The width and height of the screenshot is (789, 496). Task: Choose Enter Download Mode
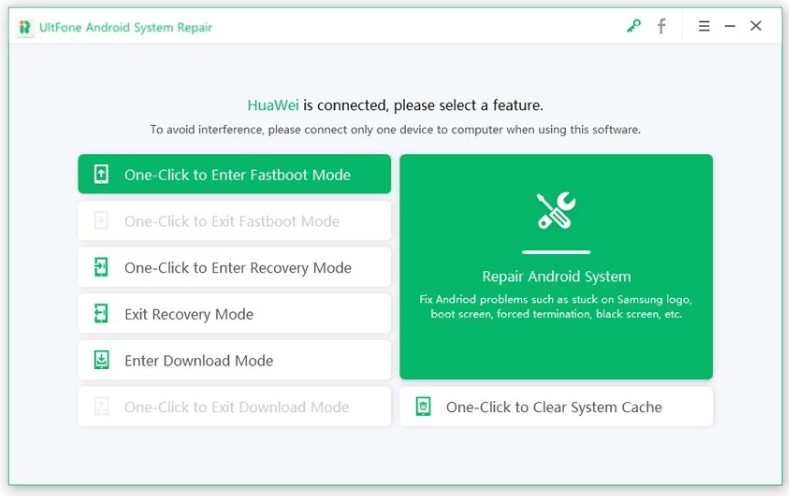click(x=234, y=360)
